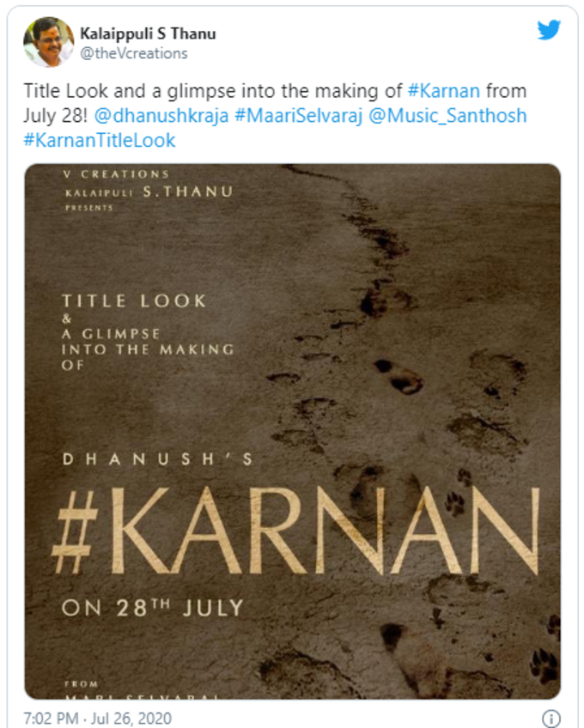Open Kalaippuli S Thanu's profile avatar photo
Image resolution: width=584 pixels, height=728 pixels.
tap(49, 42)
